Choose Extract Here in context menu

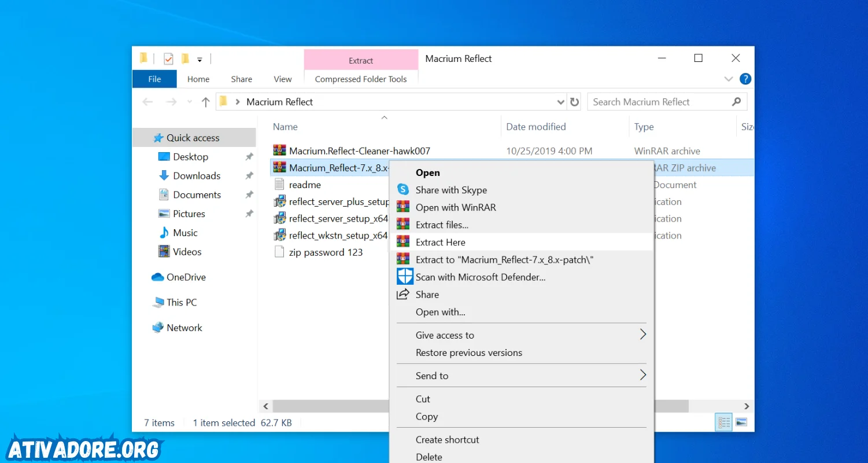(523, 242)
